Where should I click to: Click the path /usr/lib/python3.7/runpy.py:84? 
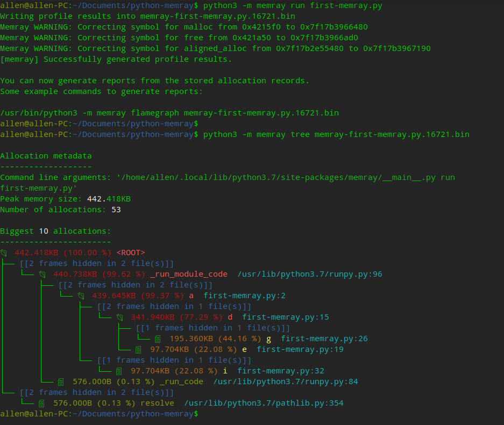coord(286,381)
